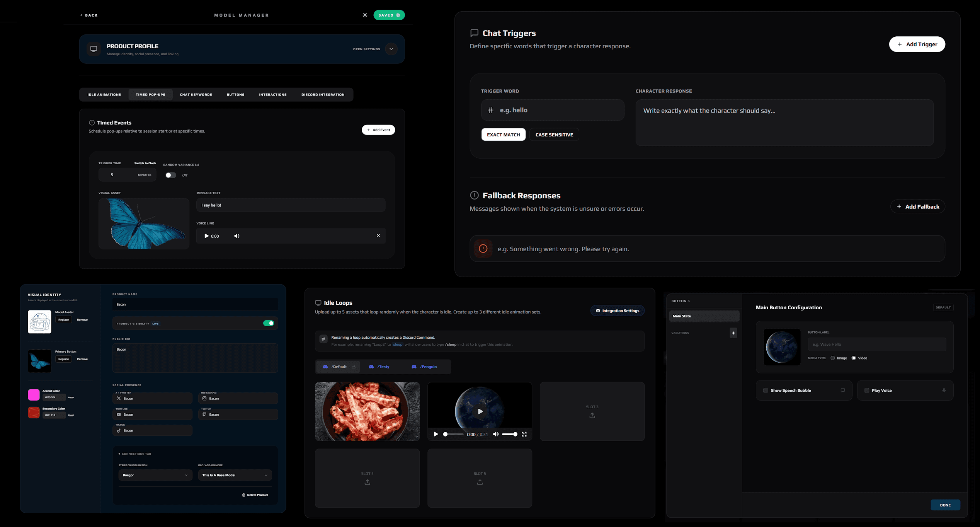
Task: Click fullscreen icon on earth video
Action: [524, 434]
